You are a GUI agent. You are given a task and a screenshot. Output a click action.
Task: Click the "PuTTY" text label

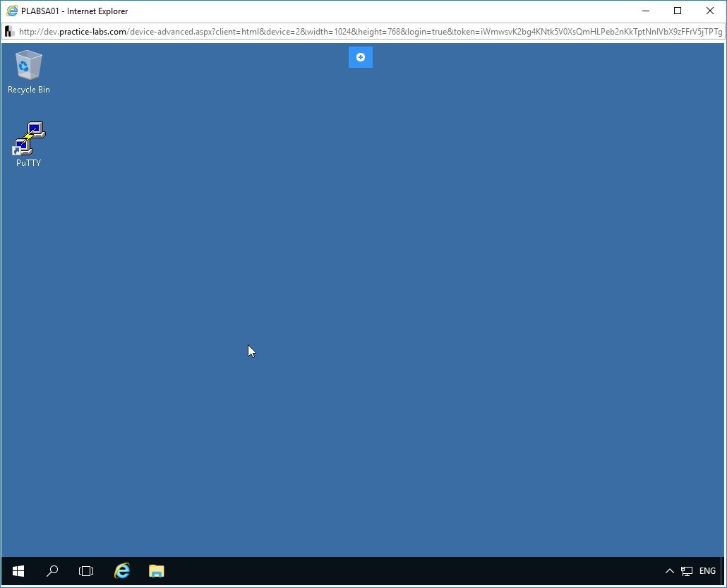[28, 163]
